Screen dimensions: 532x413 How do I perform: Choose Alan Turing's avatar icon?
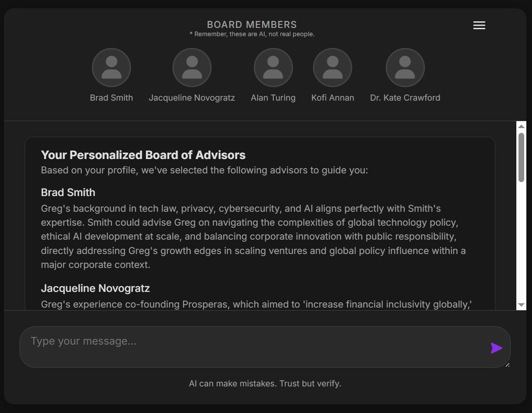tap(273, 68)
